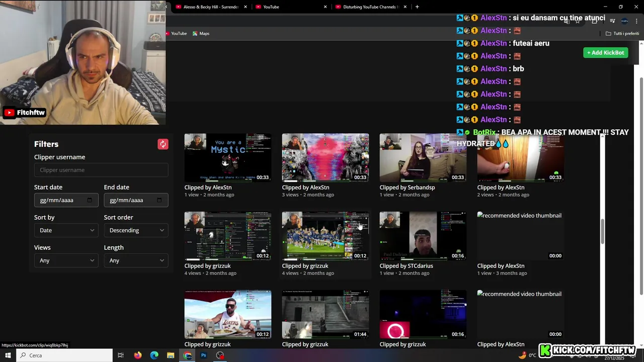The width and height of the screenshot is (644, 362).
Task: Open the End date calendar picker icon
Action: pyautogui.click(x=159, y=200)
